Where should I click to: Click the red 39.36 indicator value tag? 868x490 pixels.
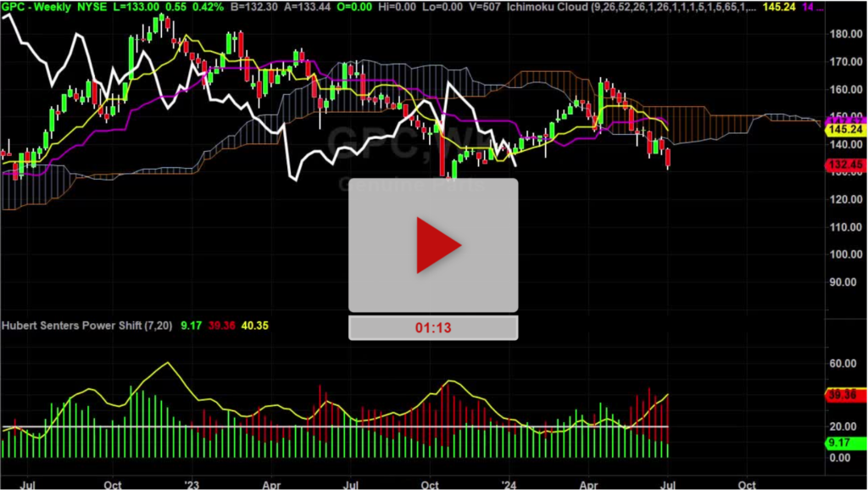click(x=844, y=394)
